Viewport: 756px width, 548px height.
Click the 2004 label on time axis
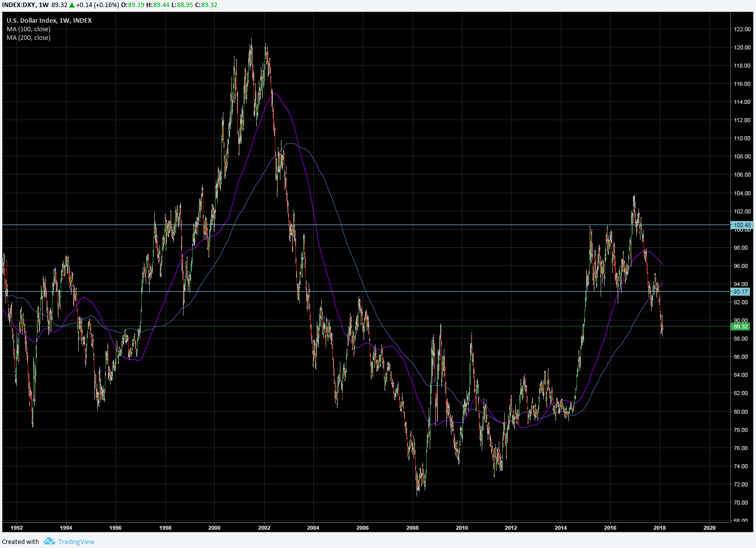(313, 528)
